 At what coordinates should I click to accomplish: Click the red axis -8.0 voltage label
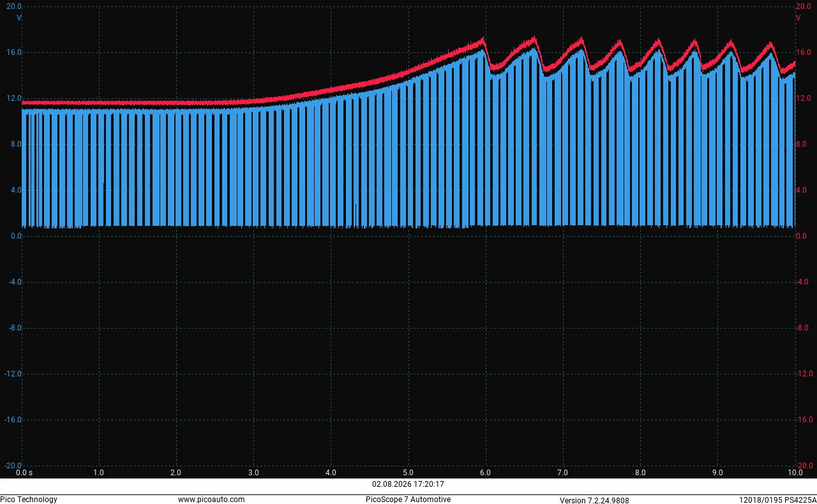coord(804,328)
